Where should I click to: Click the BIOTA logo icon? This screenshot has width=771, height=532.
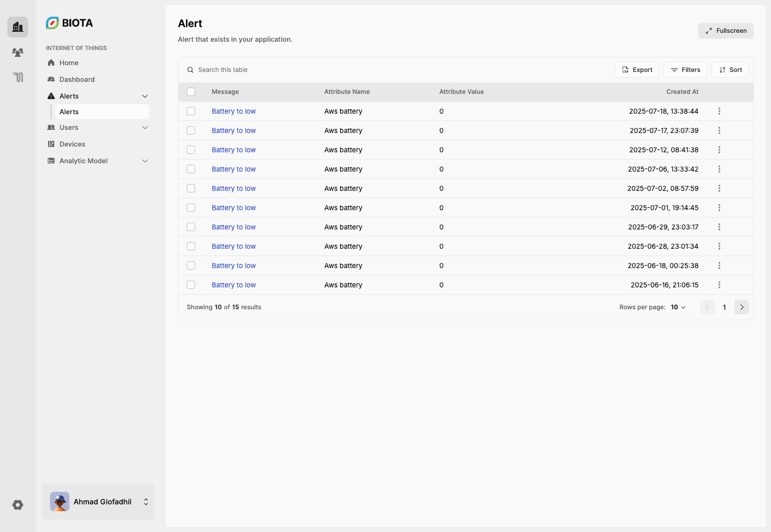click(x=52, y=23)
